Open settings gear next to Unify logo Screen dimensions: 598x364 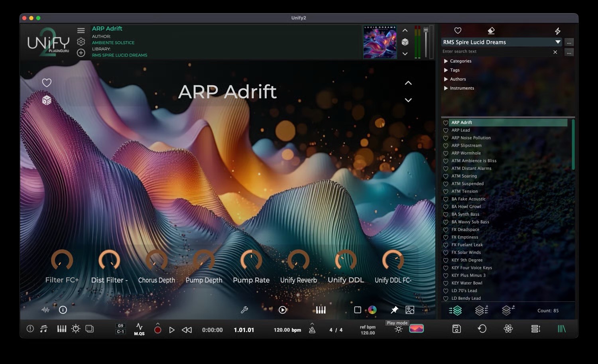(81, 41)
